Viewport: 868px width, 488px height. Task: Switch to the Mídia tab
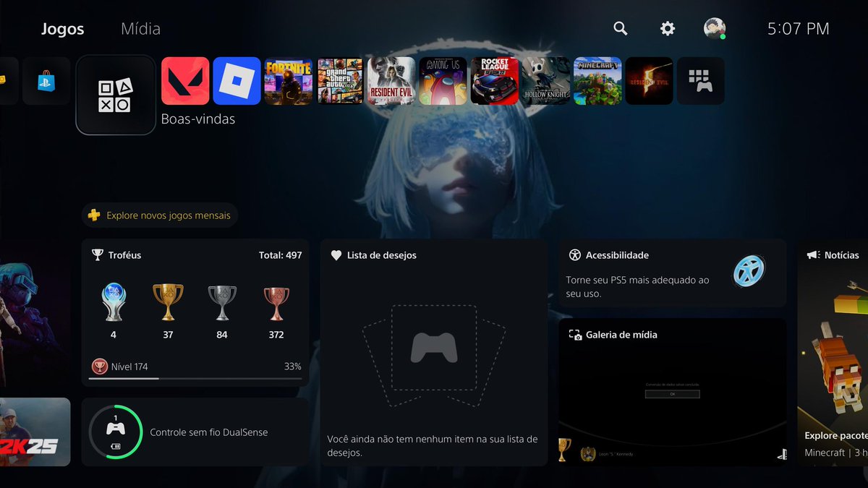point(140,29)
